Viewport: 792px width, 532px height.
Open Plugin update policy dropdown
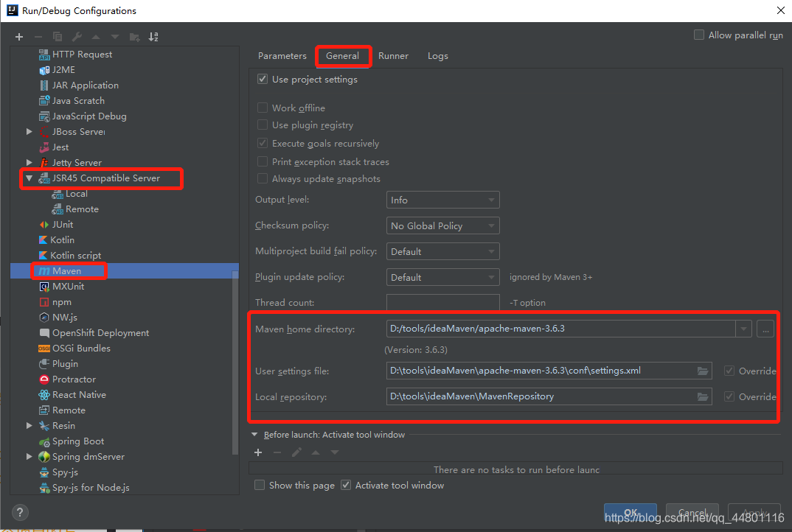click(443, 277)
